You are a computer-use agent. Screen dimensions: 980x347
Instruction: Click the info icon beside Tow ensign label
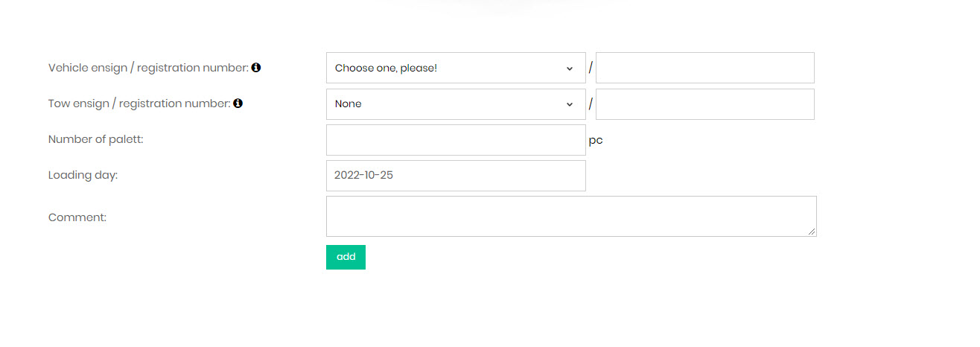[x=238, y=104]
